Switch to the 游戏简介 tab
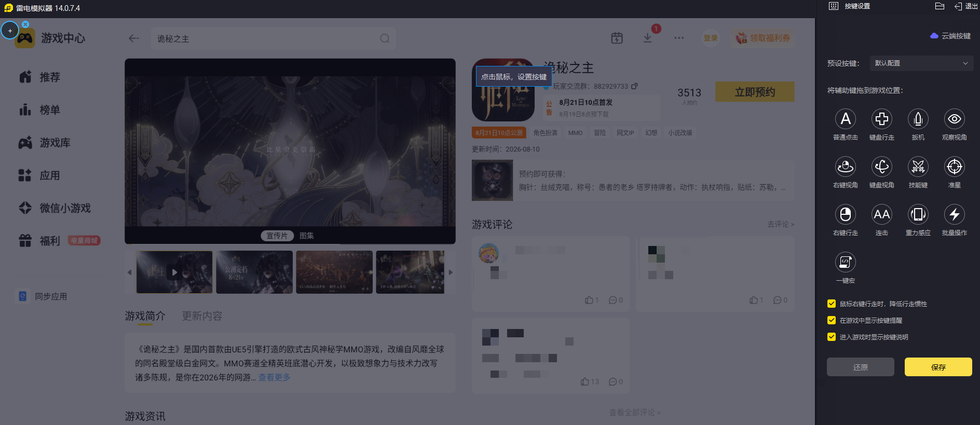Screen dimensions: 980x425 pos(145,316)
